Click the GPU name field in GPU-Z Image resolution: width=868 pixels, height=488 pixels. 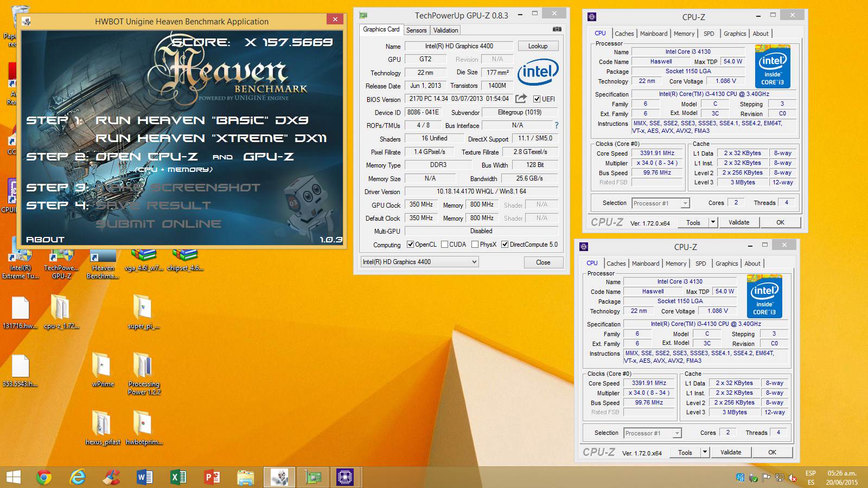[x=459, y=46]
